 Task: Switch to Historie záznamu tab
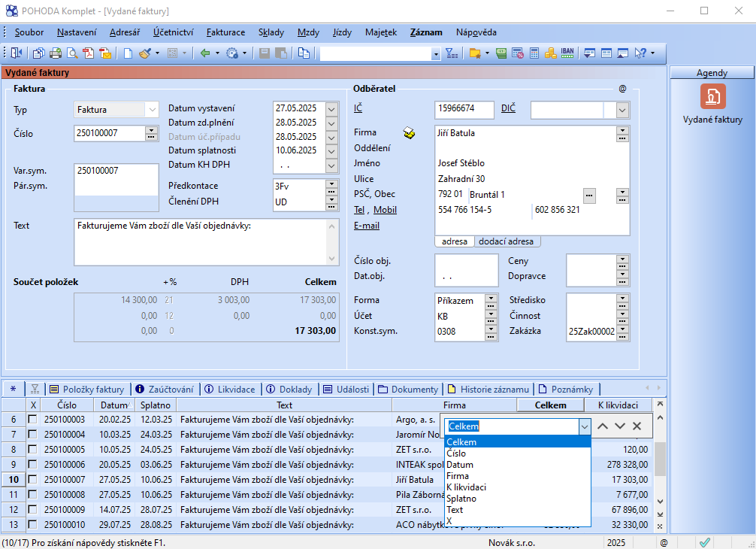[488, 389]
